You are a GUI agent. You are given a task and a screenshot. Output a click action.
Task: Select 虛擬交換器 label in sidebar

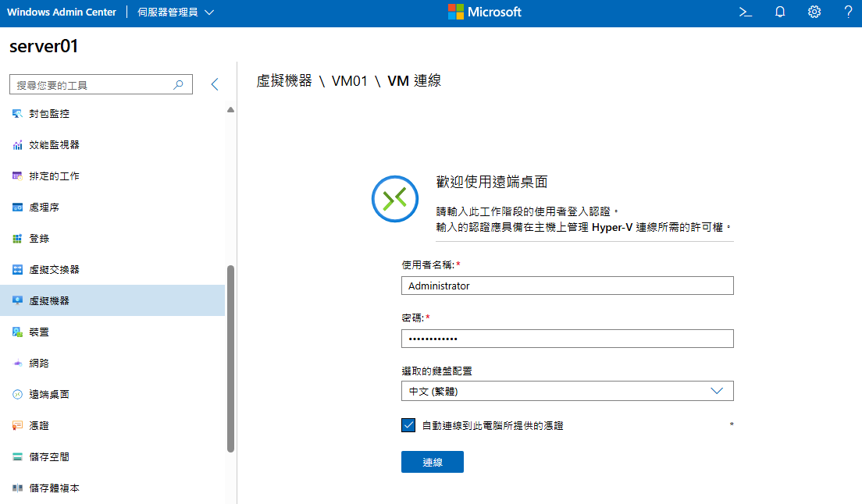coord(55,270)
